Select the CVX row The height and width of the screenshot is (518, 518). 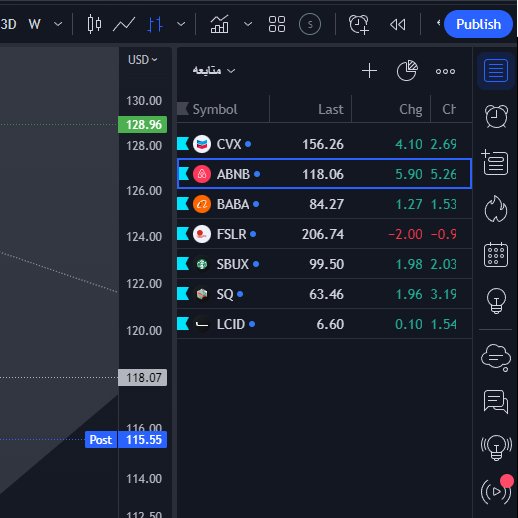tap(324, 144)
